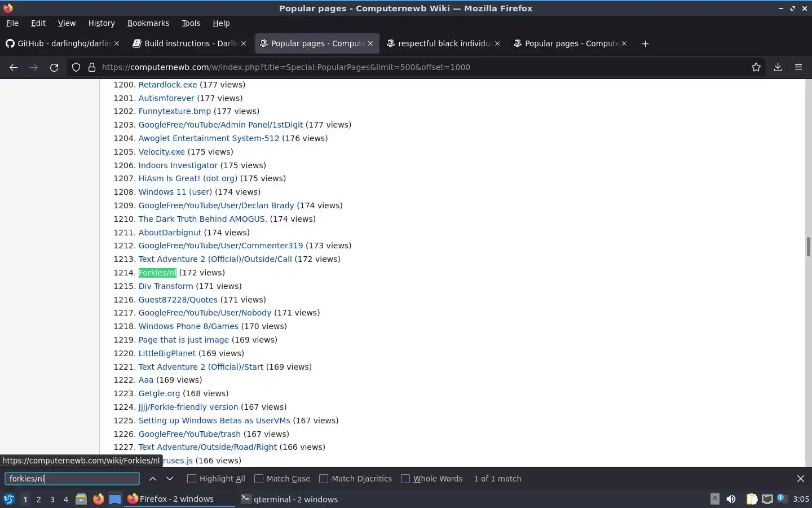Close the find bar
Screen dimensions: 812x508
[x=801, y=479]
